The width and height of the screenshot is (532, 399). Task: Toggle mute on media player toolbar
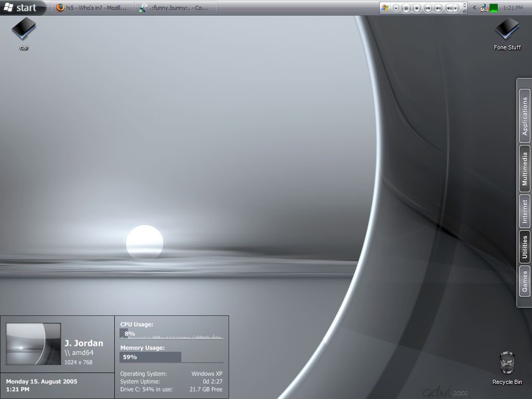click(x=449, y=8)
